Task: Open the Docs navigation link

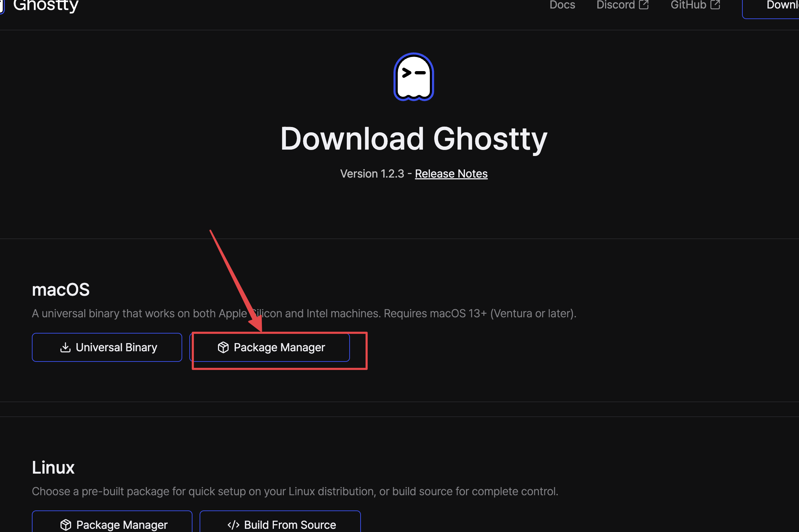Action: pos(562,5)
